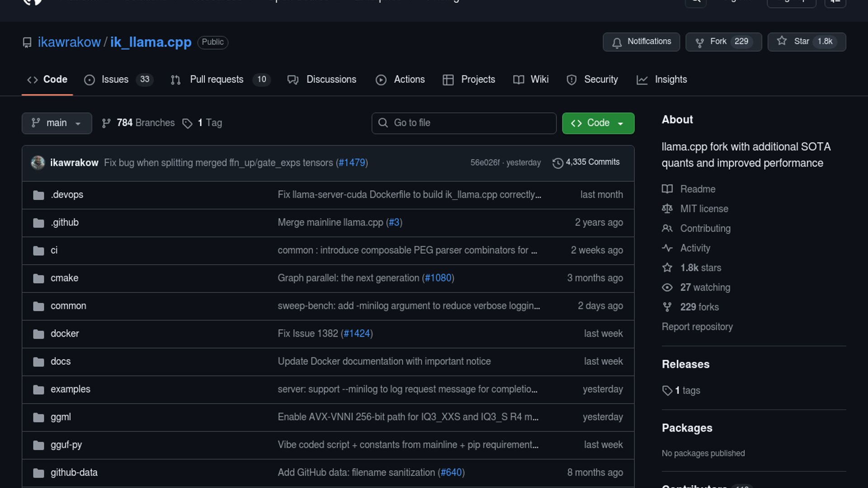This screenshot has height=488, width=868.
Task: Click the Star icon button
Action: pyautogui.click(x=782, y=41)
